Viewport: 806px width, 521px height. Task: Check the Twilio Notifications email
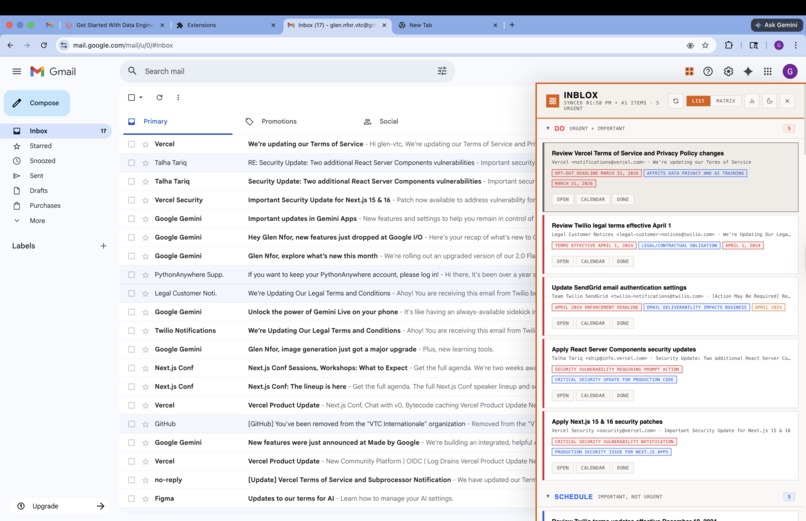click(x=131, y=331)
